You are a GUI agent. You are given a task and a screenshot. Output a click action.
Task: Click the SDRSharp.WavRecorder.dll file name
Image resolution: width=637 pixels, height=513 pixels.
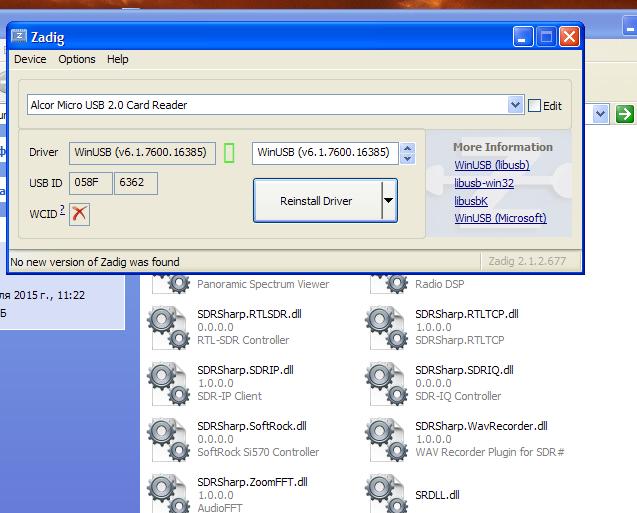[481, 426]
